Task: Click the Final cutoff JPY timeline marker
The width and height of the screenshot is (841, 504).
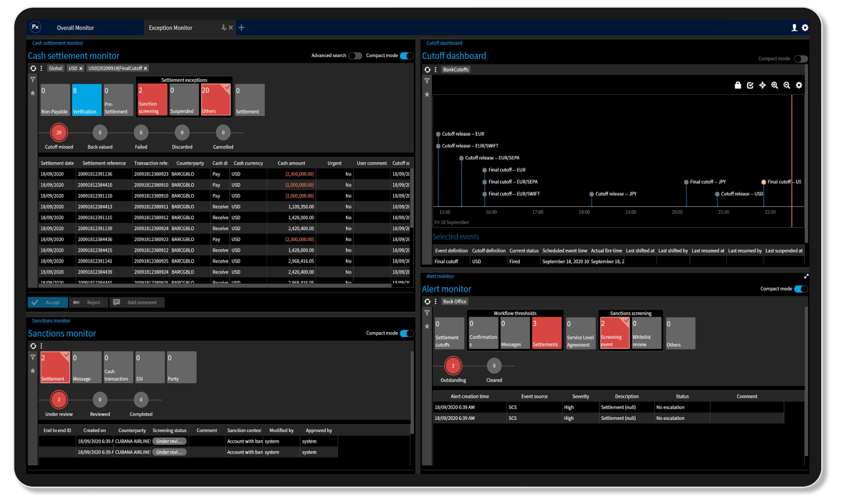Action: (x=686, y=181)
